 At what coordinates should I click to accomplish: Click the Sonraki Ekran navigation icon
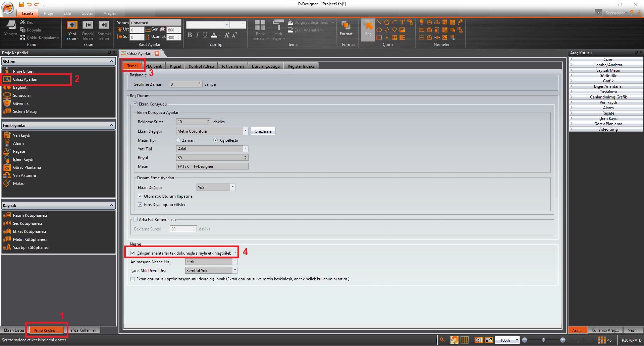pyautogui.click(x=104, y=25)
